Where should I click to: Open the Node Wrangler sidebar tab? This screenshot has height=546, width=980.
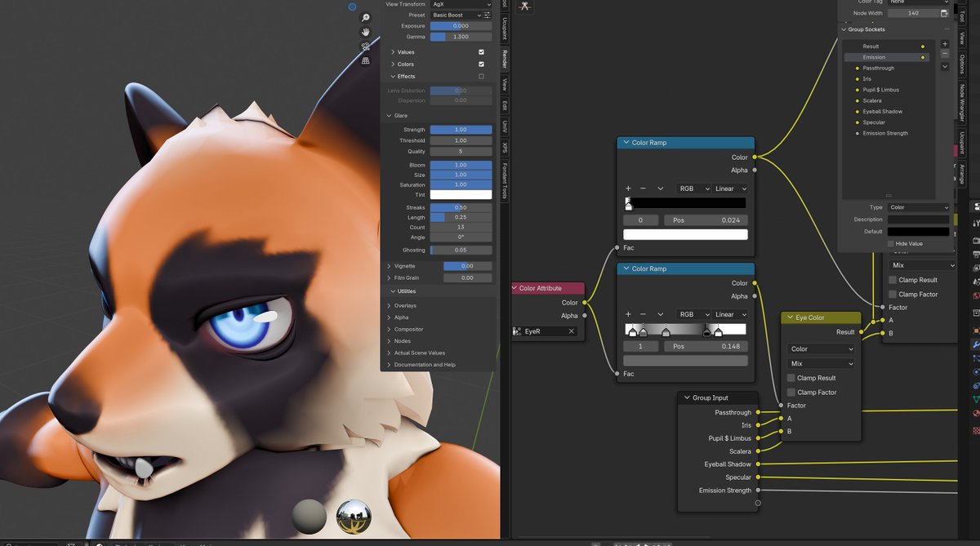tap(962, 103)
